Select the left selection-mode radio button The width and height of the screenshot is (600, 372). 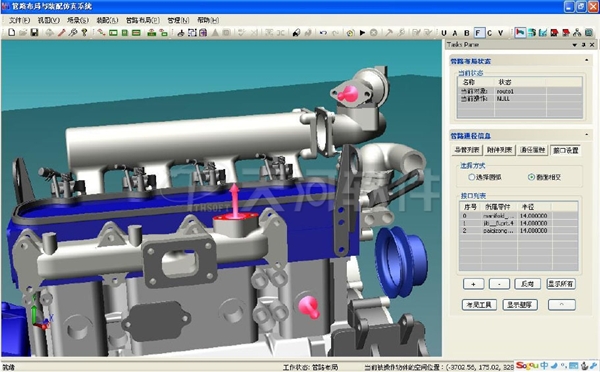pyautogui.click(x=471, y=177)
